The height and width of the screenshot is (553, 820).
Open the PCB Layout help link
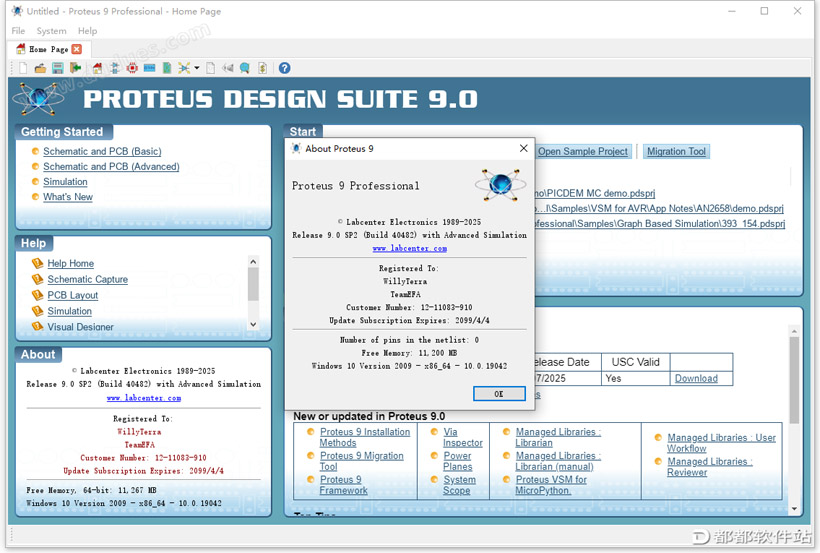(x=73, y=295)
